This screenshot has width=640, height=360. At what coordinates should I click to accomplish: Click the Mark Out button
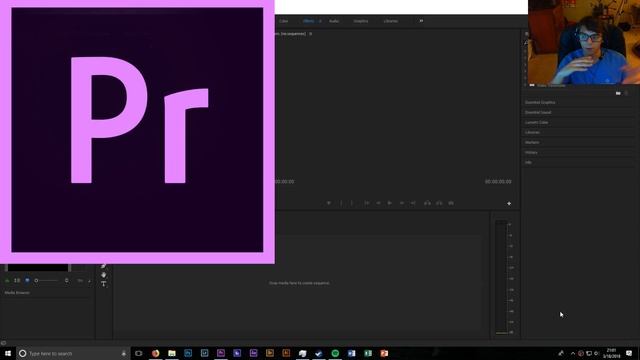(x=352, y=203)
